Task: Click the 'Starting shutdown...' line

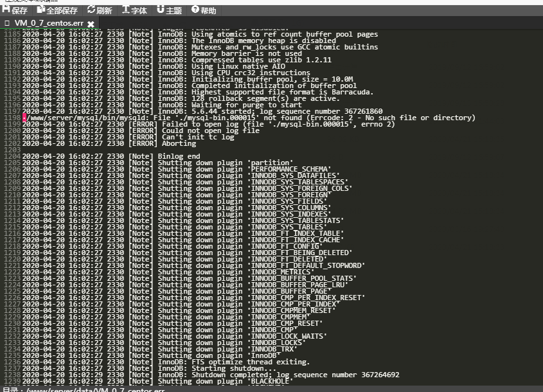Action: 149,368
